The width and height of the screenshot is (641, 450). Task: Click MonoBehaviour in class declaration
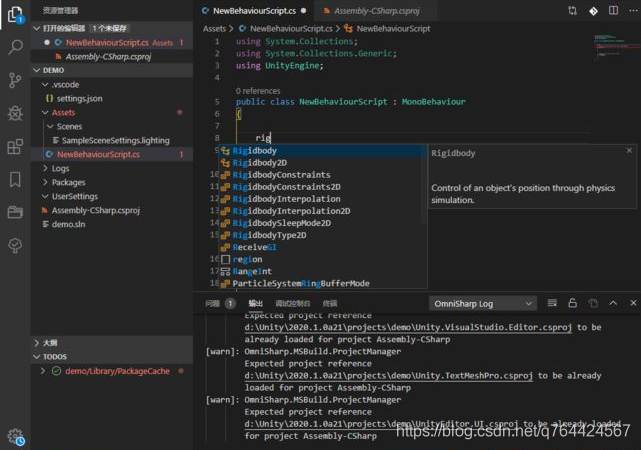433,102
